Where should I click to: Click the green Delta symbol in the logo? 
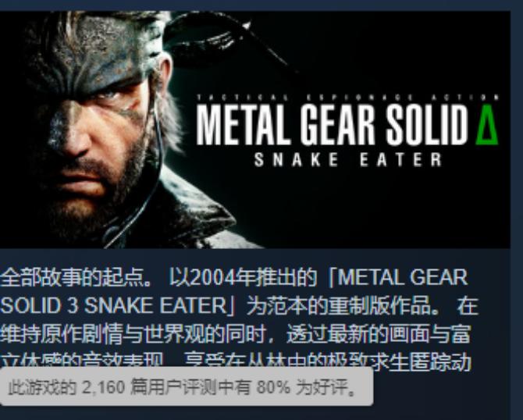point(487,124)
